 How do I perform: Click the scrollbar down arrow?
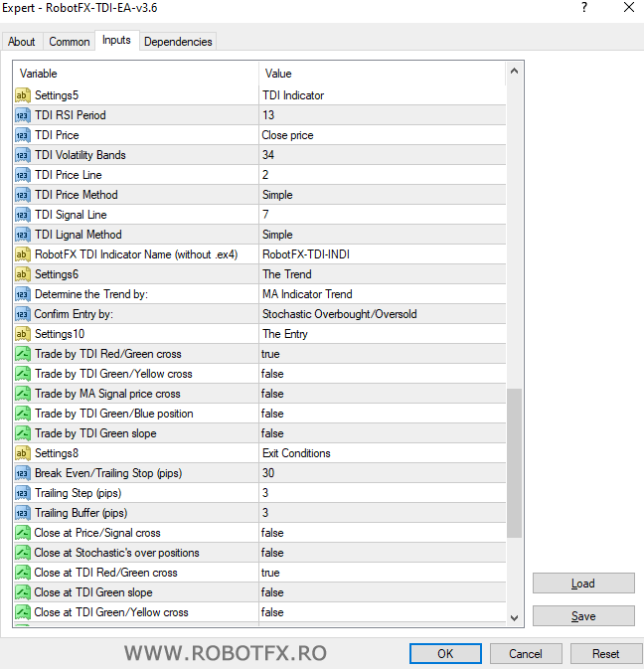[x=515, y=617]
